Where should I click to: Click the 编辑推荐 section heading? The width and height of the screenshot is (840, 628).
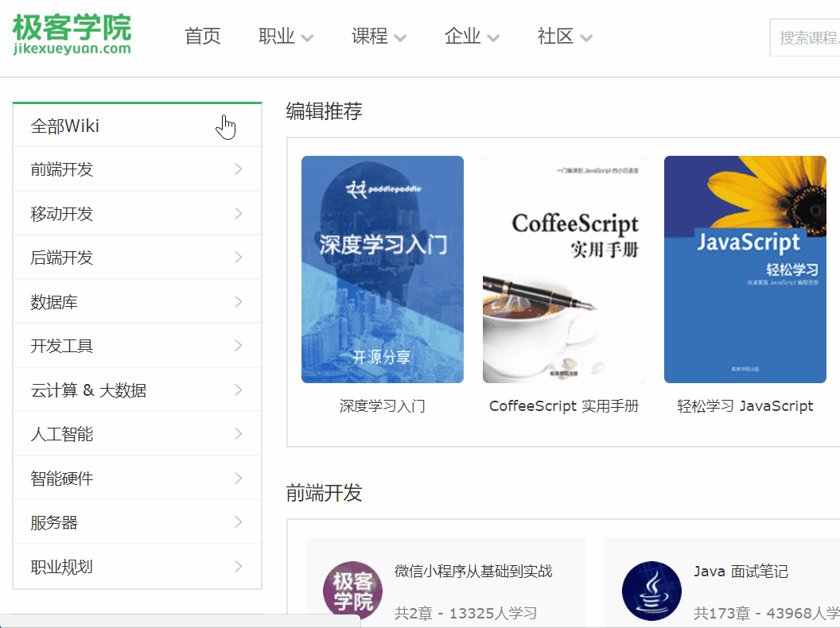coord(324,111)
